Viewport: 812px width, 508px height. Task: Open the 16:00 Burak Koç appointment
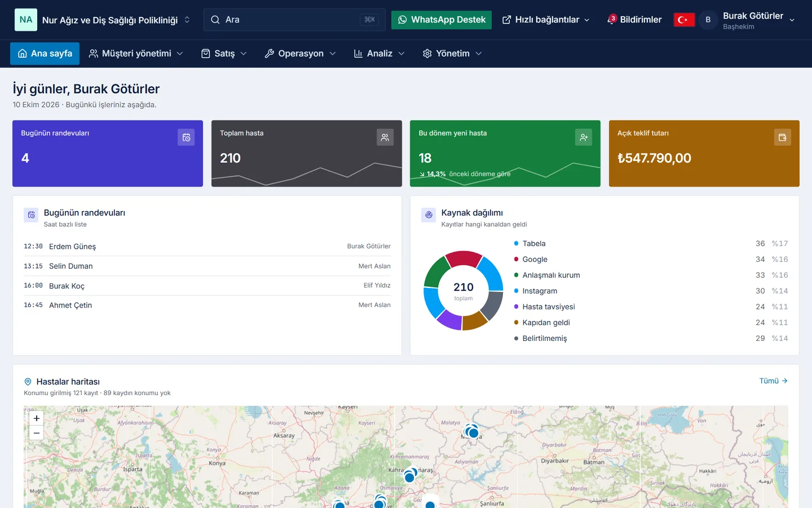pos(207,286)
